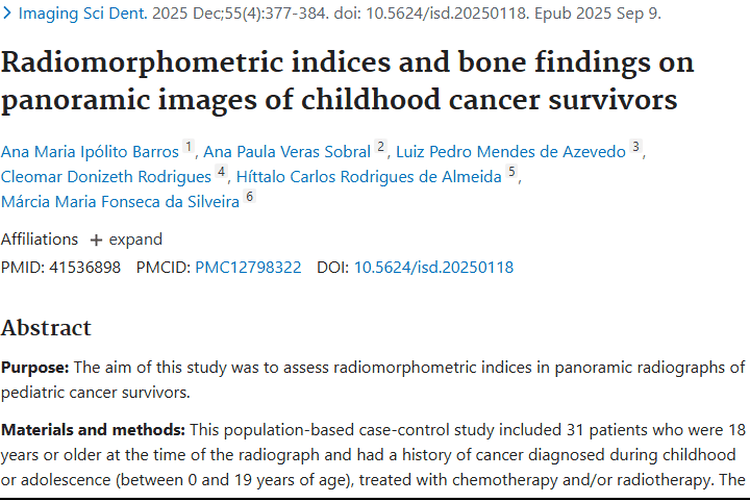The height and width of the screenshot is (500, 750).
Task: Open Márcia Maria Fonseca da Silveira link
Action: pos(120,200)
